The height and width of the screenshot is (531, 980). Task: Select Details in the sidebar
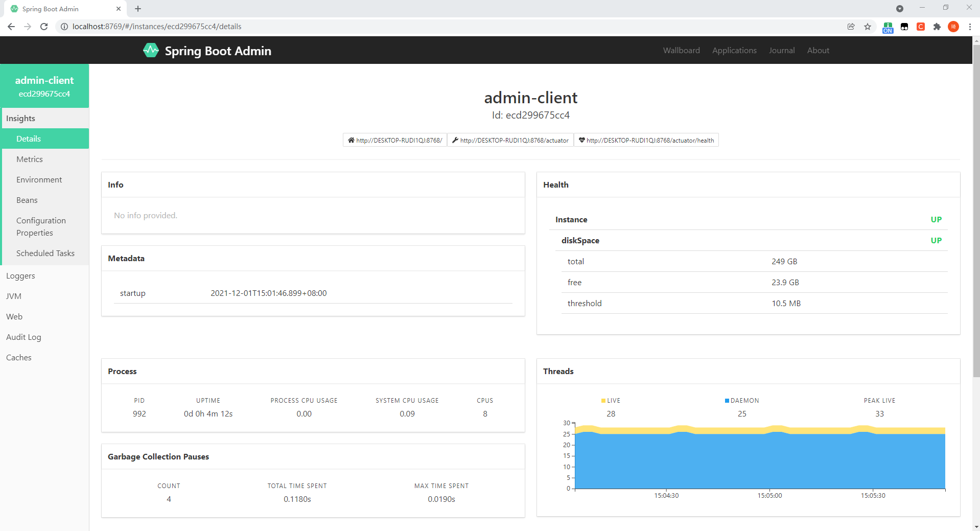tap(45, 138)
